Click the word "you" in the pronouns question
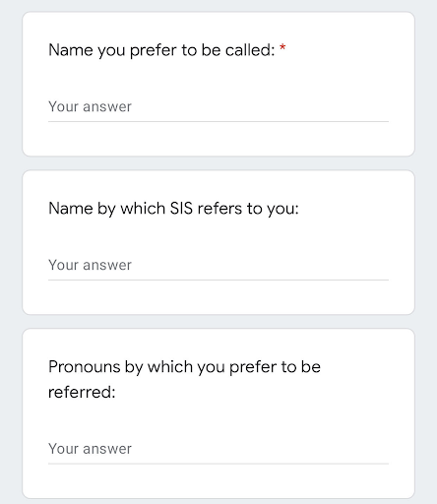This screenshot has width=437, height=504. pyautogui.click(x=211, y=368)
